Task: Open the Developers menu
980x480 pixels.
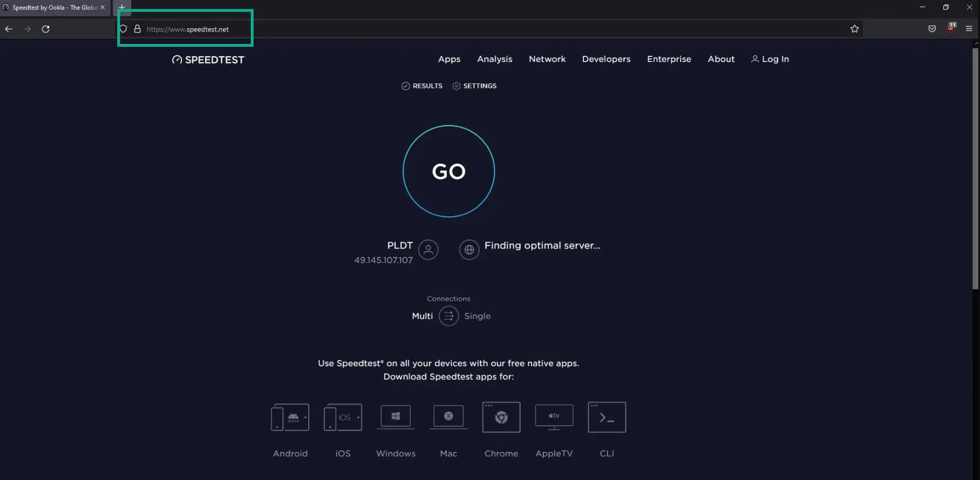Action: [x=606, y=59]
